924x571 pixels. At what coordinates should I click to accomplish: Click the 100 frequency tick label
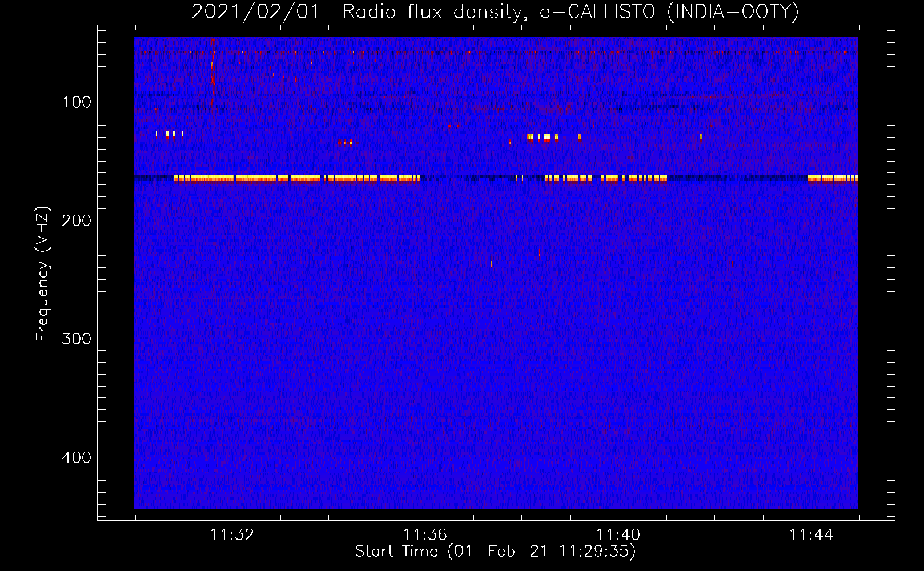(x=77, y=102)
